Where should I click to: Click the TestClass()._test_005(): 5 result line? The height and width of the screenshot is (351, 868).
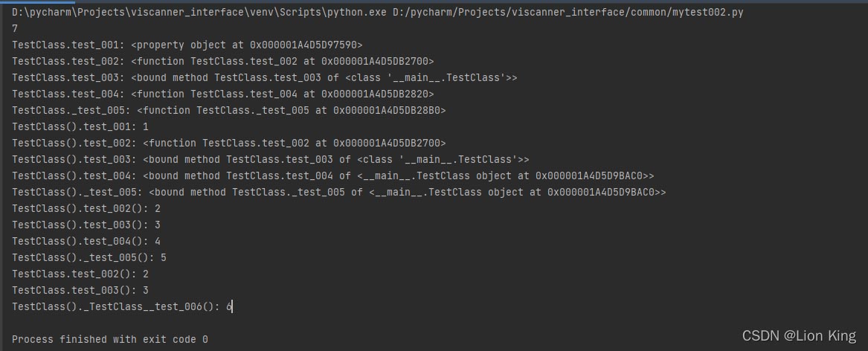(89, 257)
